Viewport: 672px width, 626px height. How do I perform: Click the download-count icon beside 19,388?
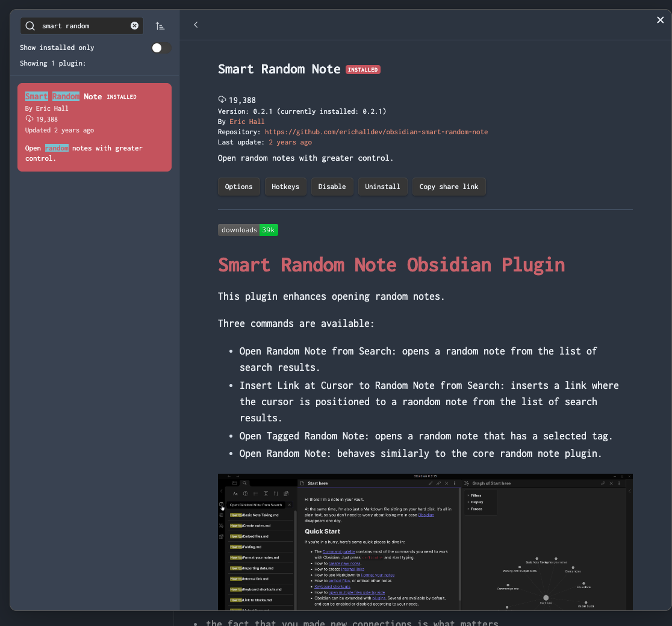(222, 101)
